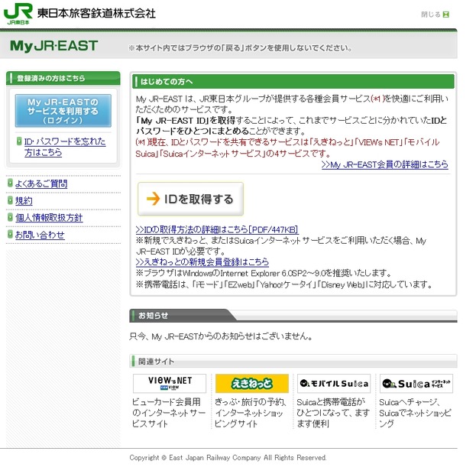
Task: Click the お知らせ section tab header
Action: pyautogui.click(x=182, y=316)
